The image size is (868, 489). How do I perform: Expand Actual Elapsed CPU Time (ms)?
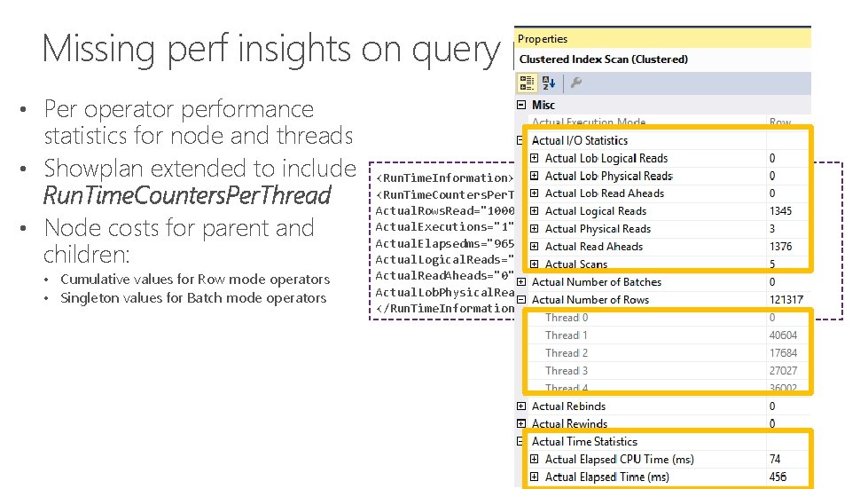click(535, 460)
